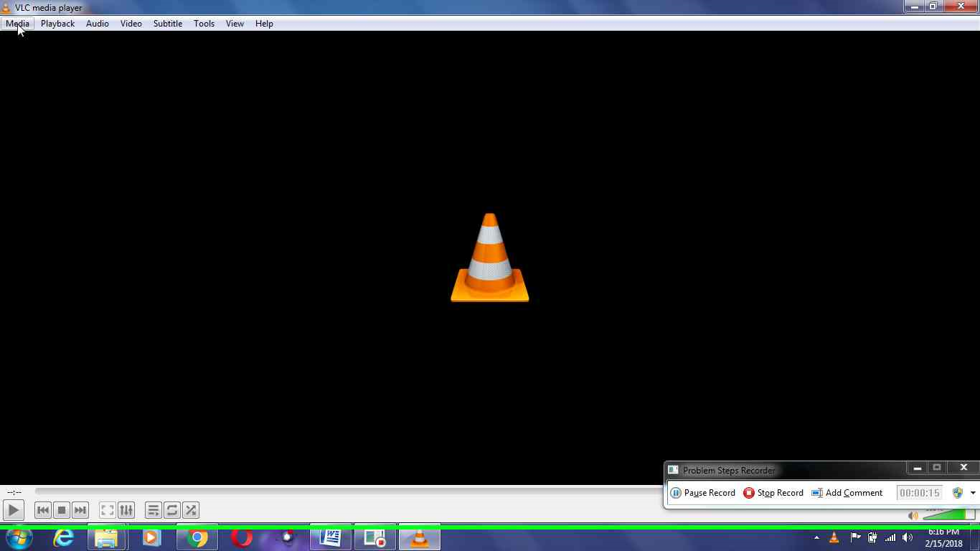Restore down the VLC window
This screenshot has width=980, height=551.
933,6
